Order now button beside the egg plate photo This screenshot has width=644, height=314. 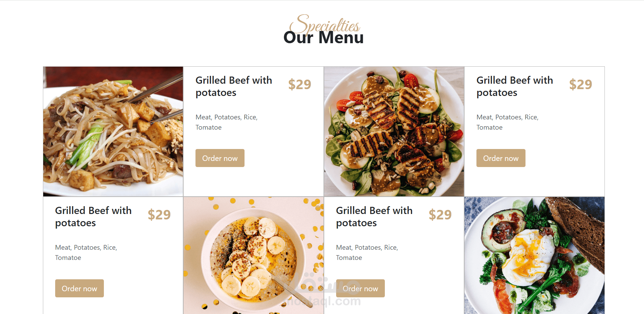[360, 288]
